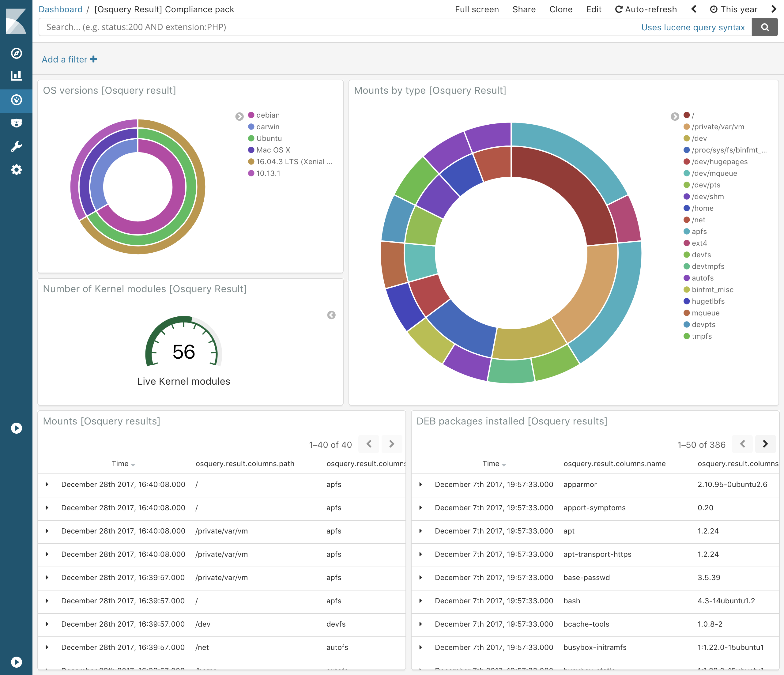Scroll down in DEB packages list

coord(765,443)
